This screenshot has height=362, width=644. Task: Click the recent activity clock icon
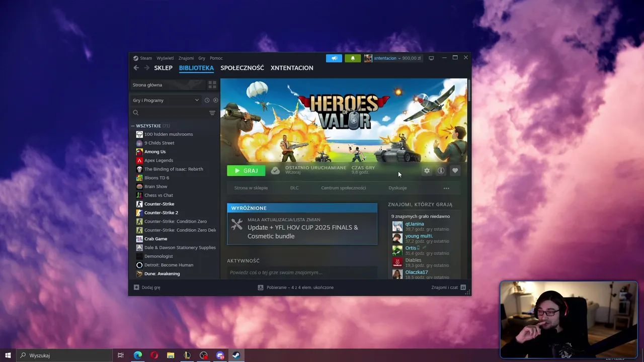point(207,100)
